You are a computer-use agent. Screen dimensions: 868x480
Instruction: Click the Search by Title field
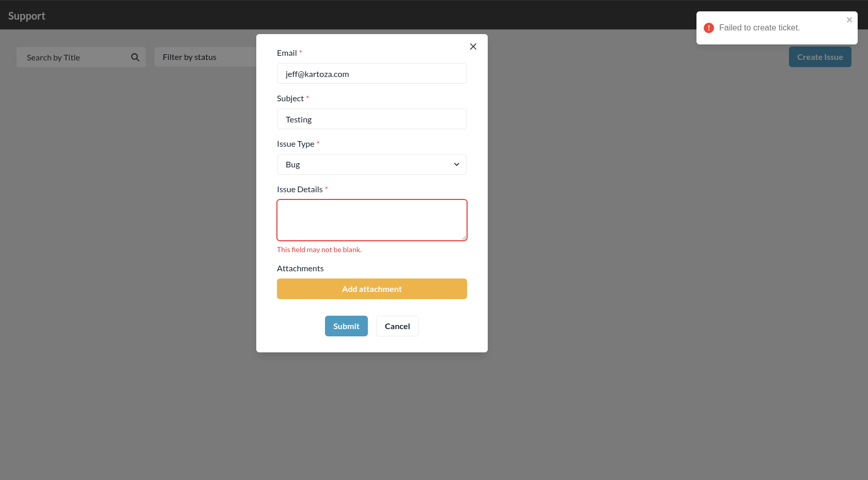81,57
